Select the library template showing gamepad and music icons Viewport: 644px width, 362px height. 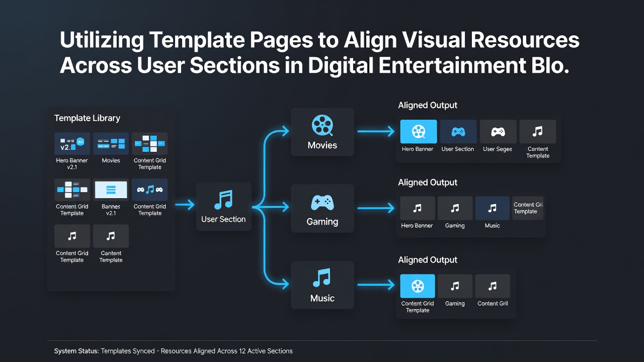[x=149, y=190]
